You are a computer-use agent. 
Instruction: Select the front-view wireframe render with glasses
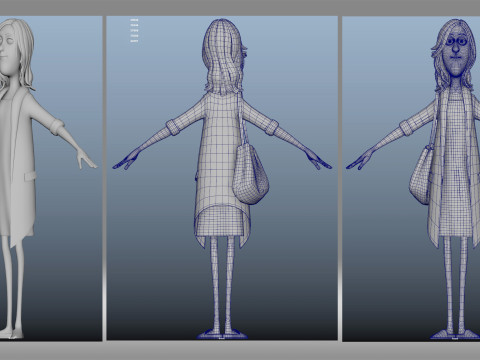[411, 178]
